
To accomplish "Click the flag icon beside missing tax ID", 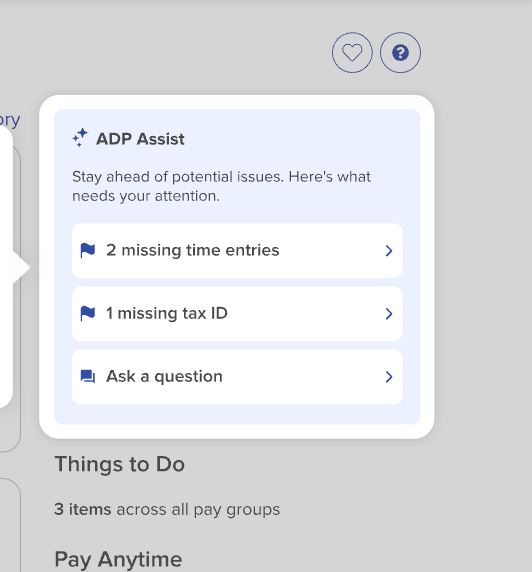I will pyautogui.click(x=88, y=314).
